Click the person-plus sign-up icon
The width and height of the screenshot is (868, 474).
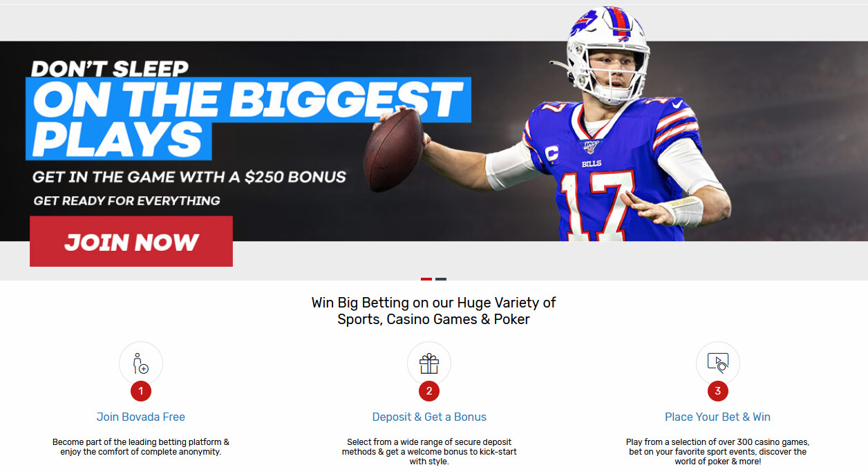tap(141, 363)
